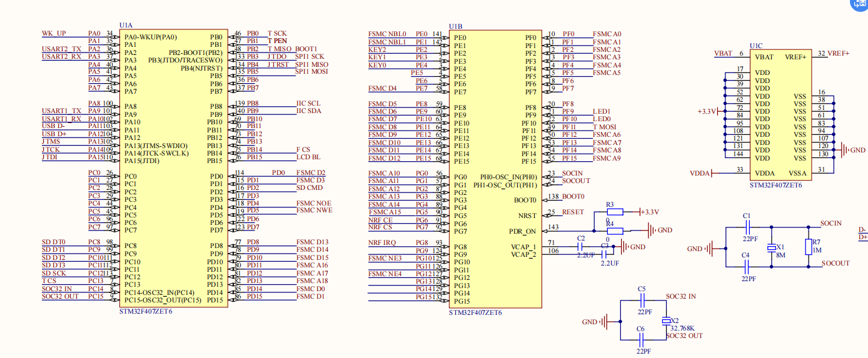
Task: Click the FSMC NE4 net label
Action: pos(385,274)
